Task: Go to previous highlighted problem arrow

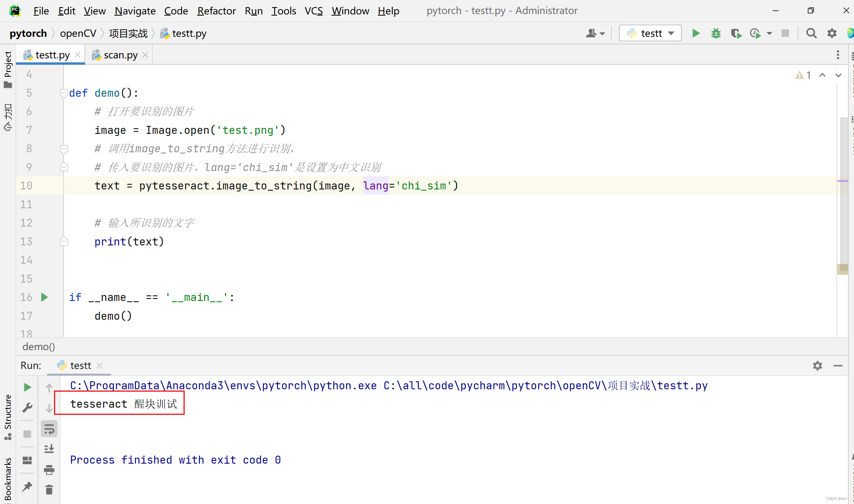Action: (x=822, y=75)
